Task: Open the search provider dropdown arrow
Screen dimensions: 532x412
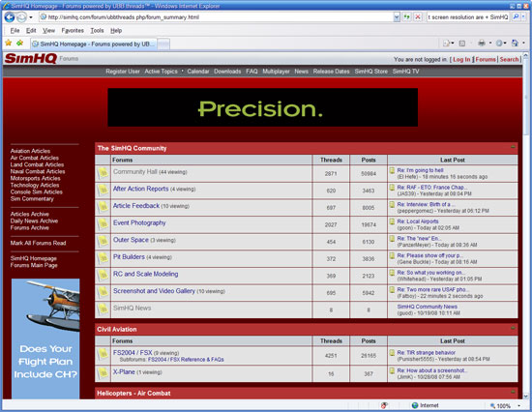Action: click(x=523, y=16)
